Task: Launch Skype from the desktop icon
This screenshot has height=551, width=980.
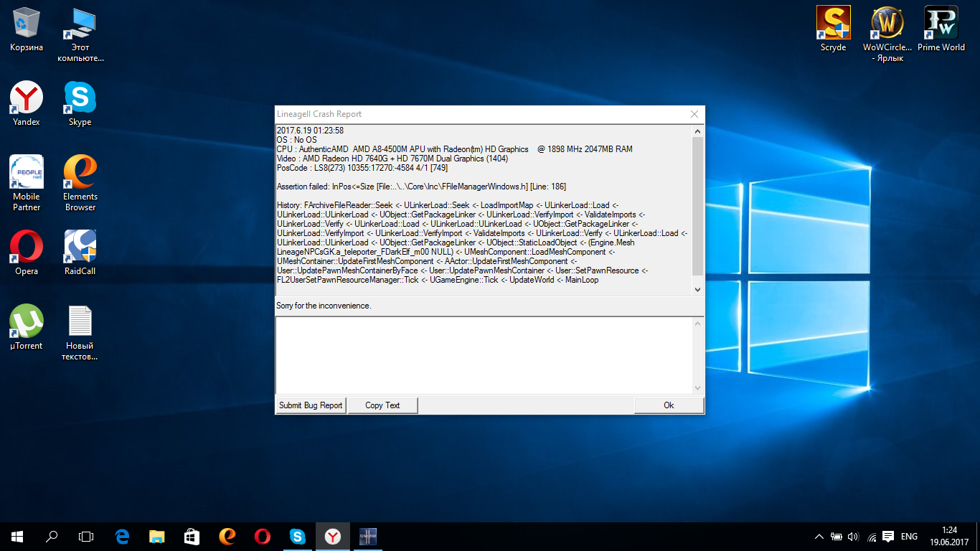Action: 80,98
